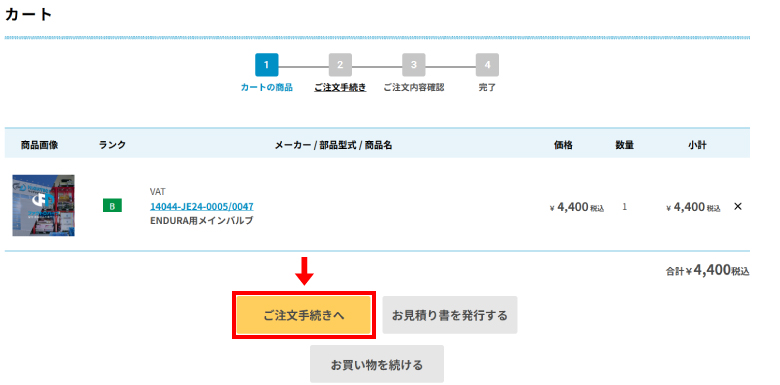
Task: Click the 商品画像 column header
Action: [39, 145]
